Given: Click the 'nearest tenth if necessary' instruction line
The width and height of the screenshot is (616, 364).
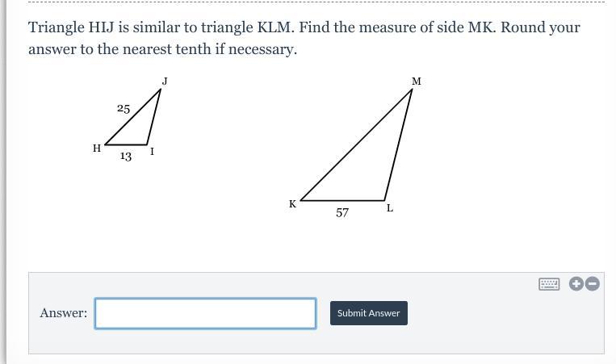Looking at the screenshot, I should point(162,49).
